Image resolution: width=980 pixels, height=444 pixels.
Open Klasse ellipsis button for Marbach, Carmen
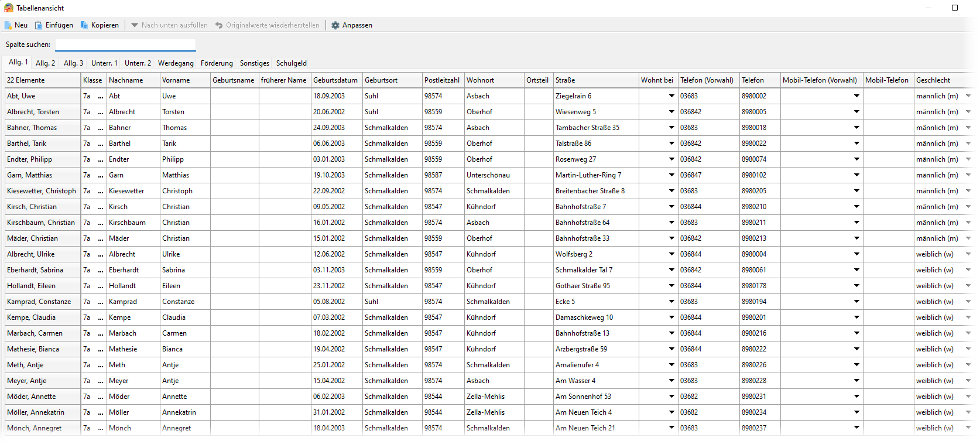(101, 333)
